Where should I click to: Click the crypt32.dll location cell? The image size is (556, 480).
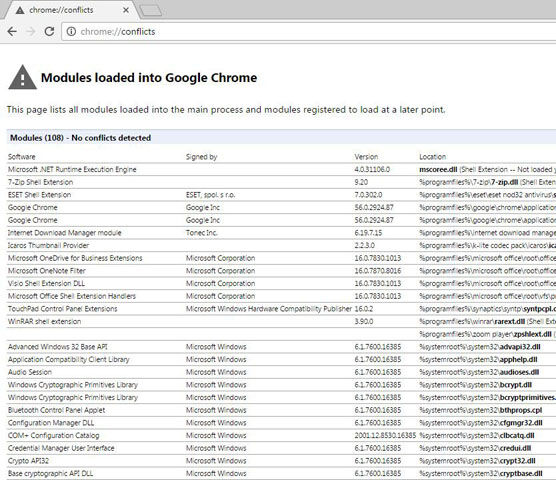click(477, 461)
